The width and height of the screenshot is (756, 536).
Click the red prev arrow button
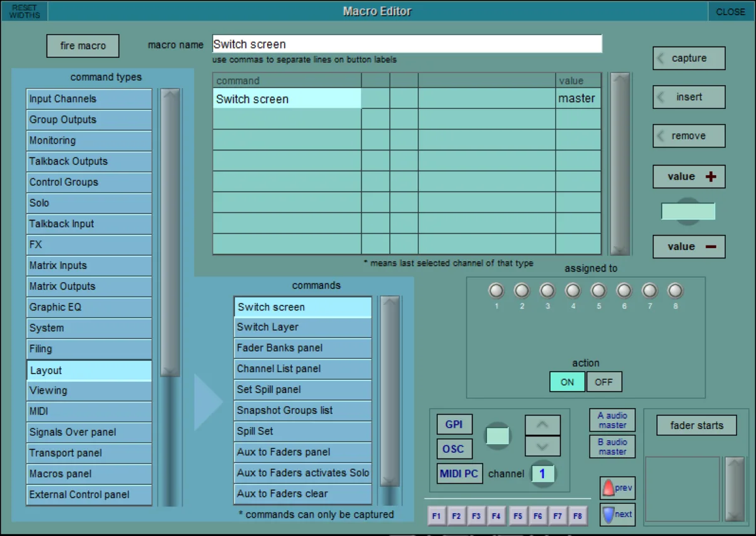pos(617,488)
